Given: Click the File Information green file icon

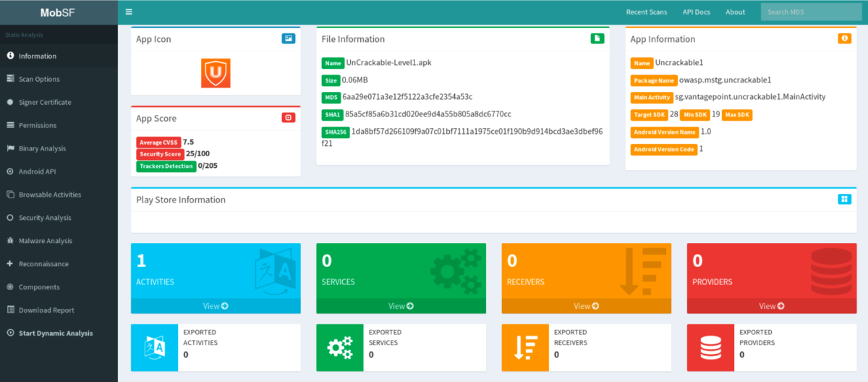Looking at the screenshot, I should [597, 38].
